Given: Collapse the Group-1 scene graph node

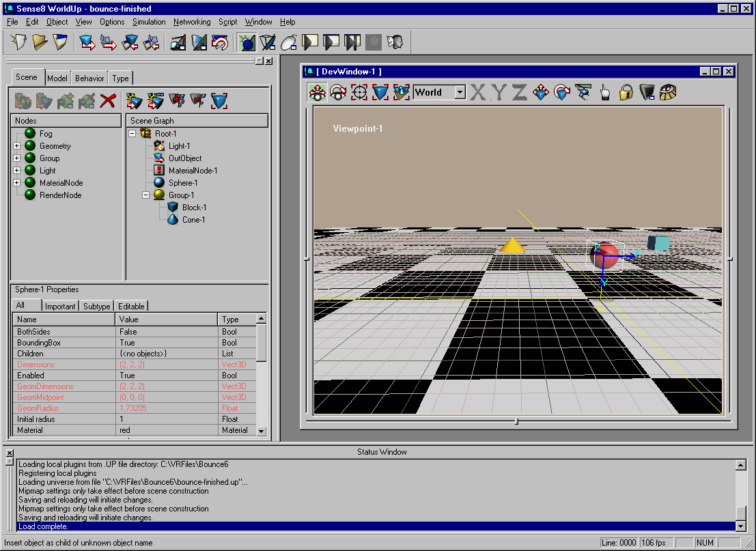Looking at the screenshot, I should pos(145,195).
